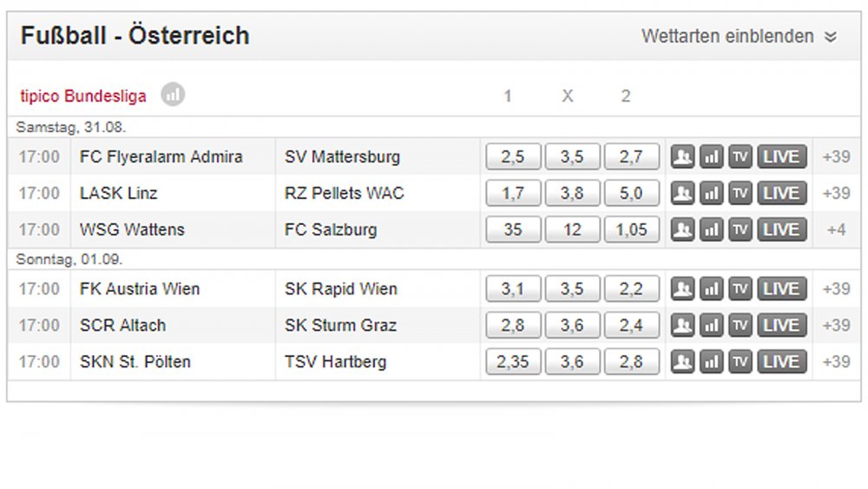Image resolution: width=868 pixels, height=489 pixels.
Task: Show statistics bar chart for LASK Linz match
Action: point(712,194)
